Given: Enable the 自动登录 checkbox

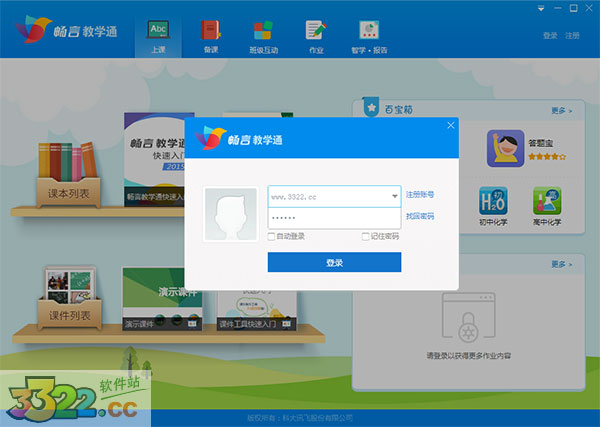Looking at the screenshot, I should (271, 236).
